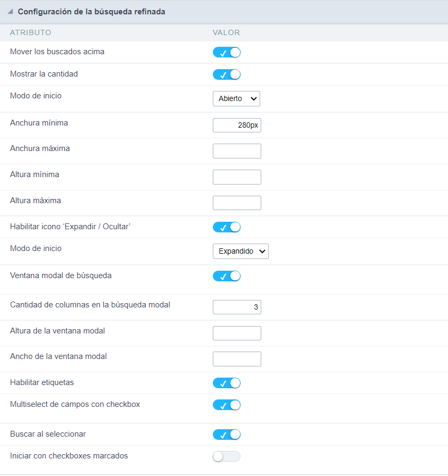Disable Habilitar etiquetas
Image resolution: width=448 pixels, height=476 pixels.
point(227,383)
